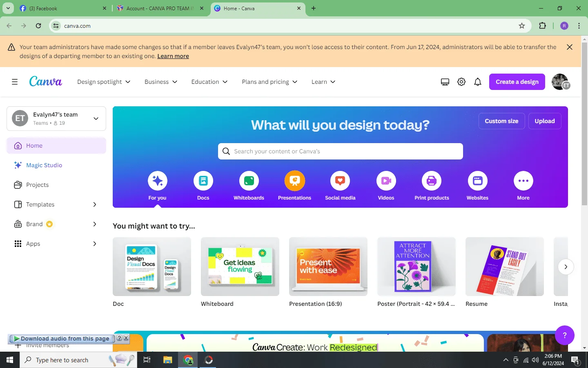Open the Presentation (16:9) thumbnail

(328, 267)
